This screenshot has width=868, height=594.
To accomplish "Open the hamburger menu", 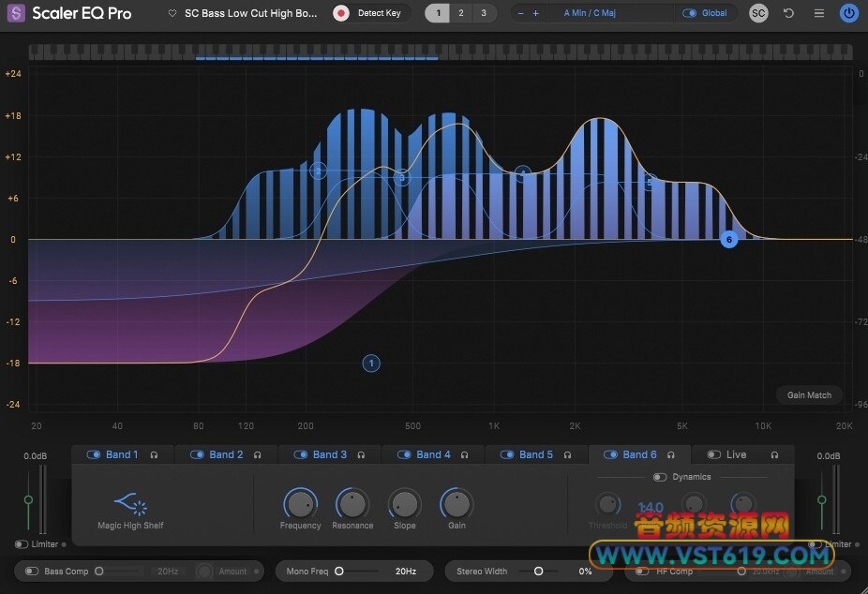I will tap(818, 13).
